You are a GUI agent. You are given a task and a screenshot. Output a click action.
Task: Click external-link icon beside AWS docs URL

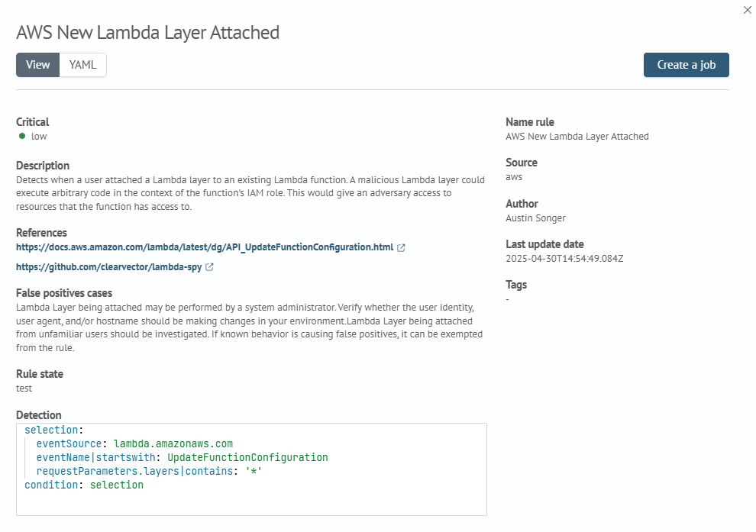[401, 248]
